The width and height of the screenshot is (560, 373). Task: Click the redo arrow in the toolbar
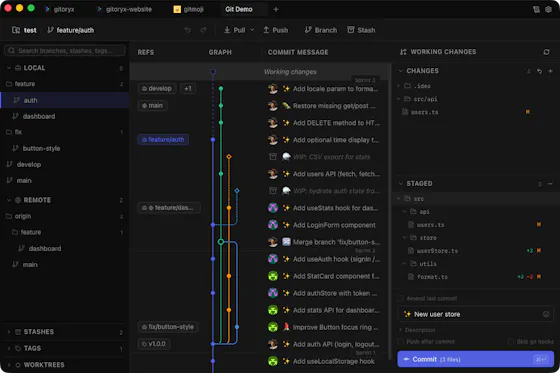pyautogui.click(x=203, y=30)
